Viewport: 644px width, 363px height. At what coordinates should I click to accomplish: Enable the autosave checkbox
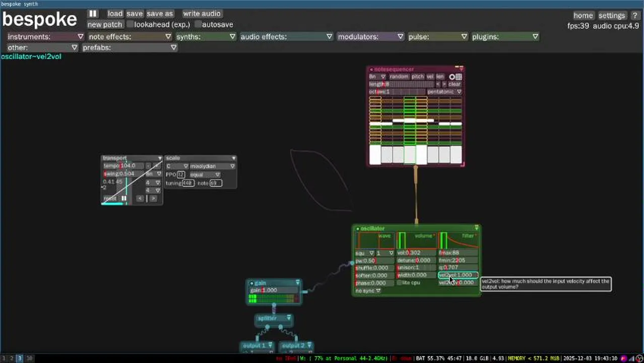click(198, 24)
